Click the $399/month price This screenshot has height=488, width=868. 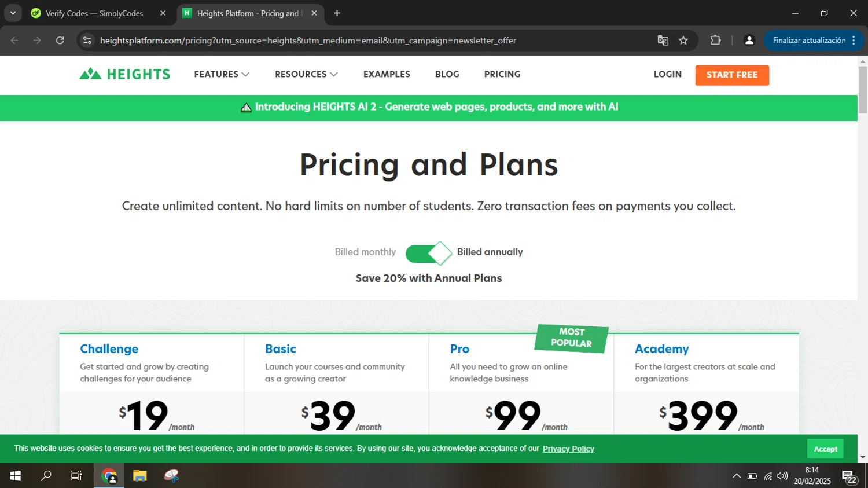[x=712, y=416]
